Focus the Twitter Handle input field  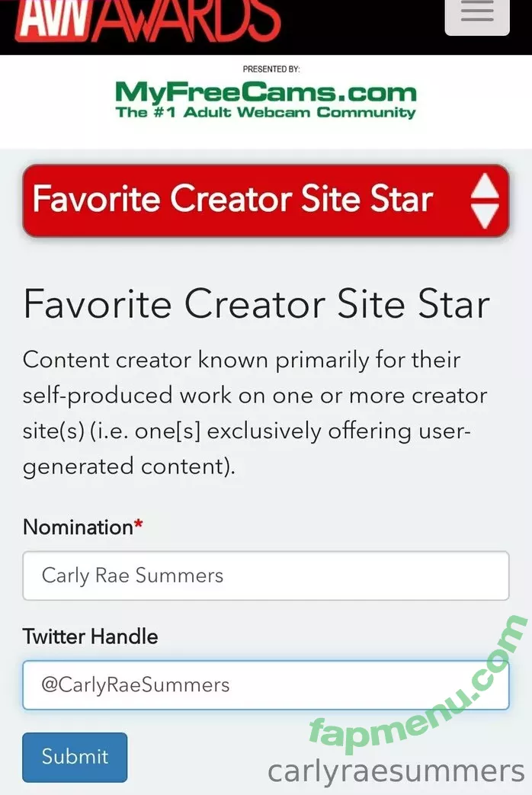pos(266,685)
